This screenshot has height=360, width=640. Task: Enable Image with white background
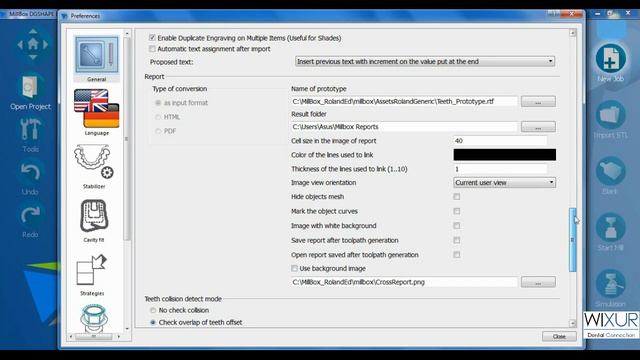(457, 226)
